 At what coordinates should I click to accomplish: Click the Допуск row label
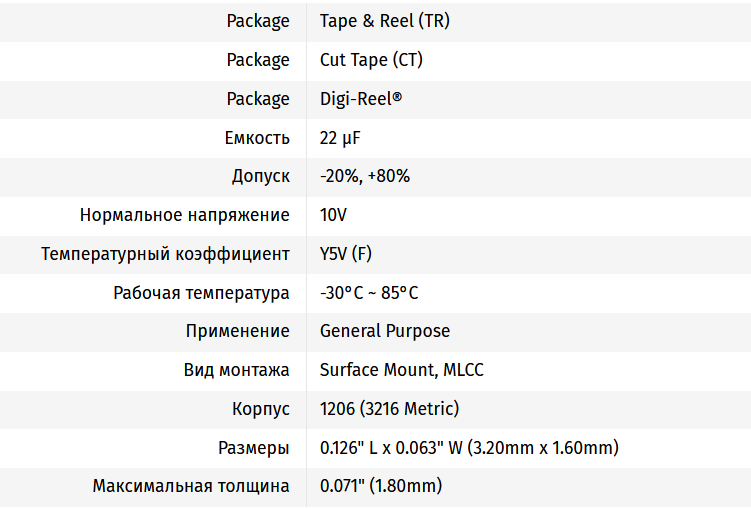261,176
